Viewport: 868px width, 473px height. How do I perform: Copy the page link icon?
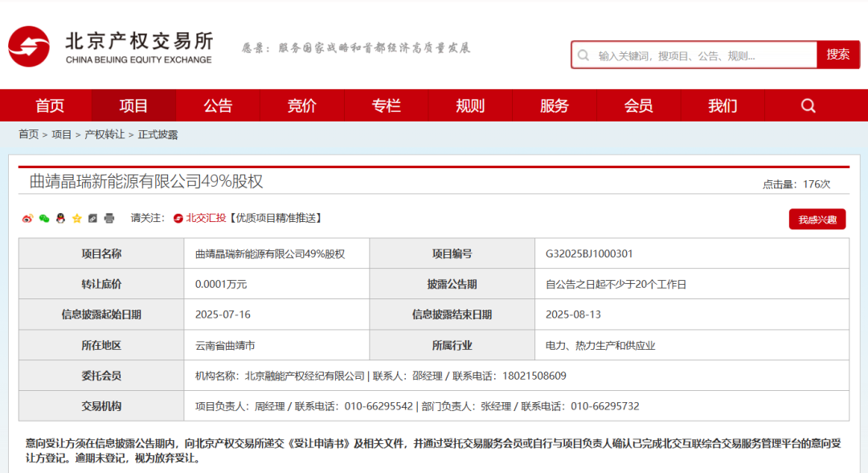coord(93,218)
